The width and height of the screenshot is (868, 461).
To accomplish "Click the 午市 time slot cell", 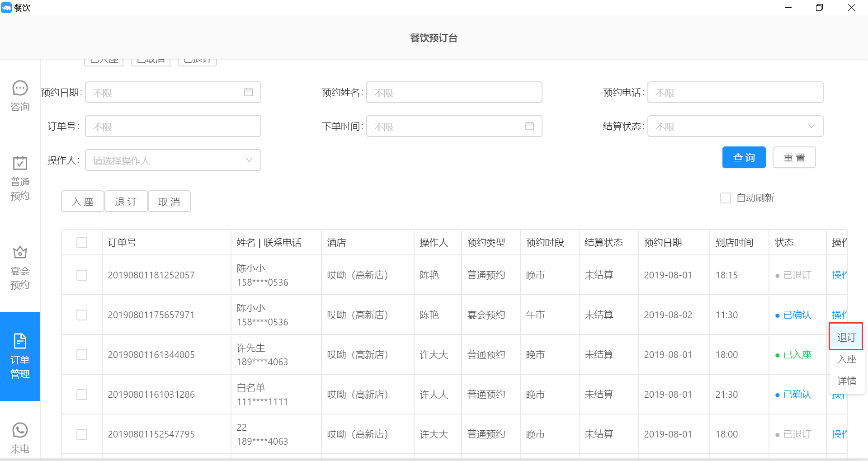I will [x=535, y=315].
